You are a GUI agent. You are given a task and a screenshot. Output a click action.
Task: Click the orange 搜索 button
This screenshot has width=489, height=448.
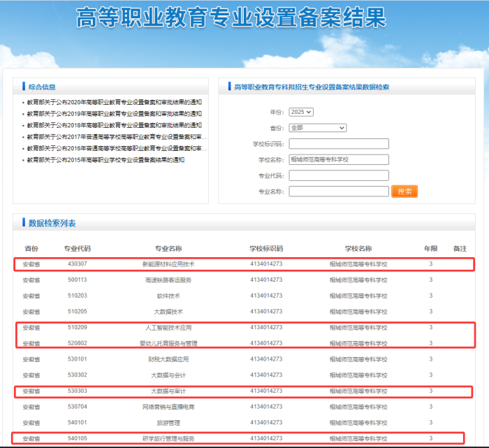coord(404,192)
